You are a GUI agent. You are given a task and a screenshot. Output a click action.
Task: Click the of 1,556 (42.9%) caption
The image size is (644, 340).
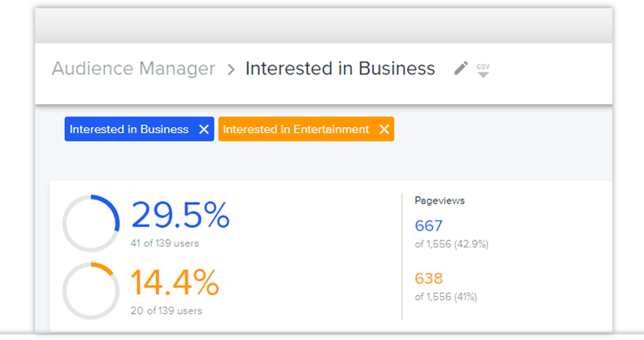[451, 244]
